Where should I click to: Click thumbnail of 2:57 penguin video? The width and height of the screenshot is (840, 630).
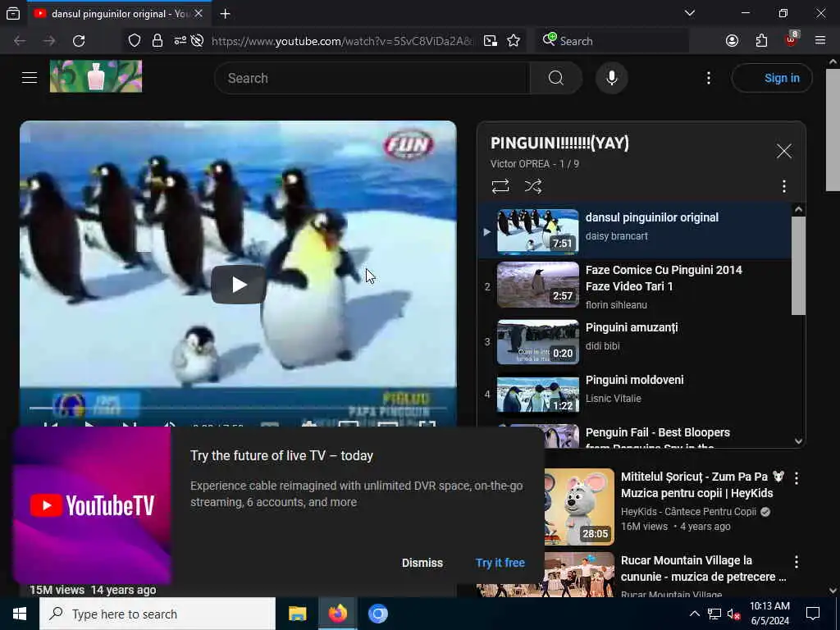click(x=538, y=285)
